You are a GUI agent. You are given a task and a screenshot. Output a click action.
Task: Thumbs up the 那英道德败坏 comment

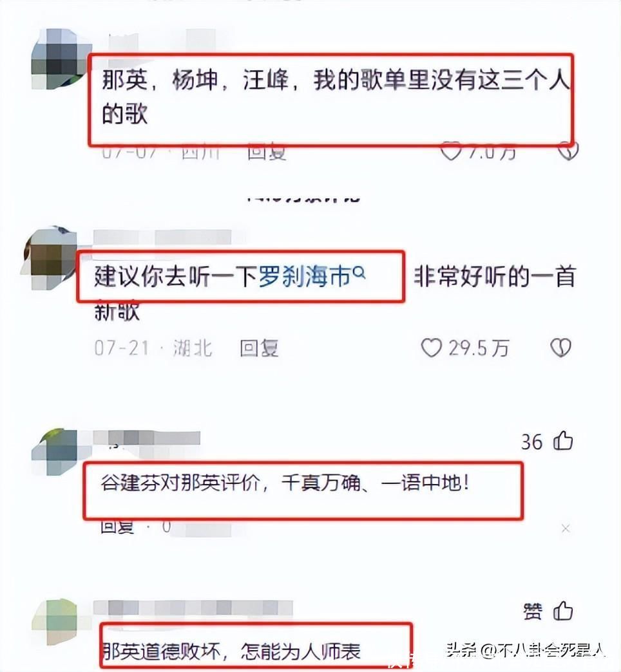click(x=563, y=611)
